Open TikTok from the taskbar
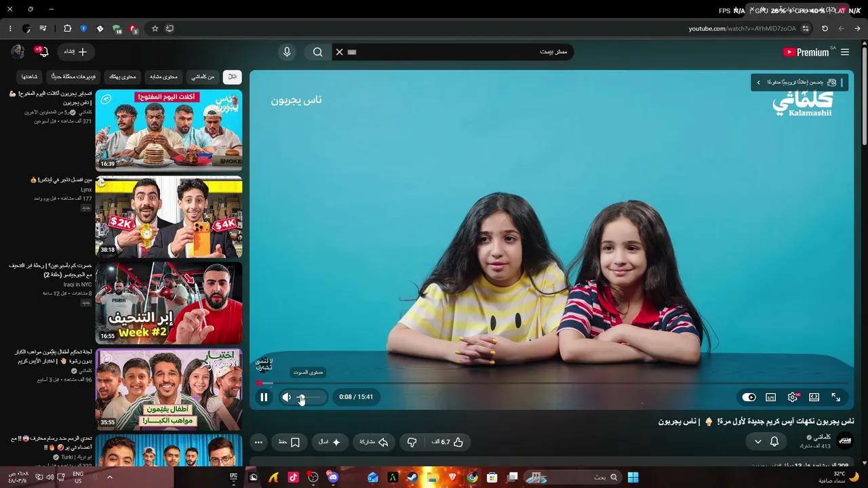The width and height of the screenshot is (868, 488). [x=293, y=477]
